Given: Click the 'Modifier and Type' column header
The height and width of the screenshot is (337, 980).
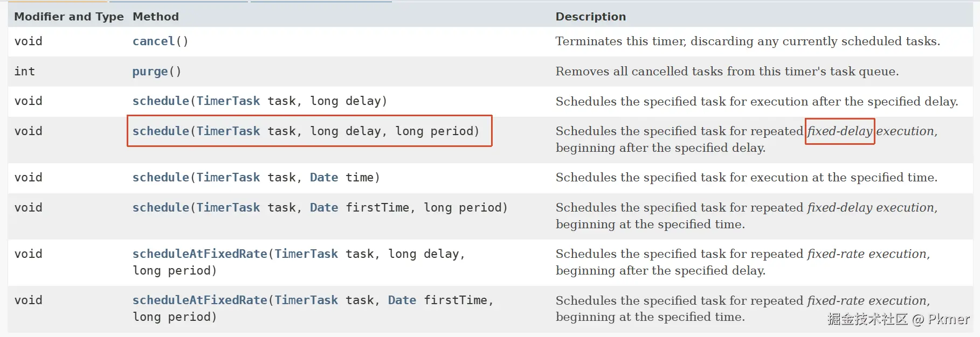Looking at the screenshot, I should 68,17.
